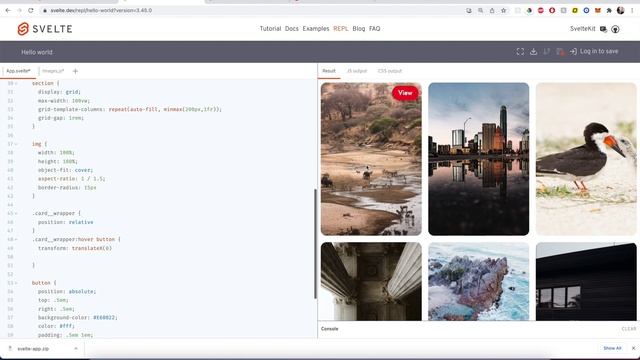The height and width of the screenshot is (360, 640).
Task: Select the Result output tab
Action: [x=329, y=71]
